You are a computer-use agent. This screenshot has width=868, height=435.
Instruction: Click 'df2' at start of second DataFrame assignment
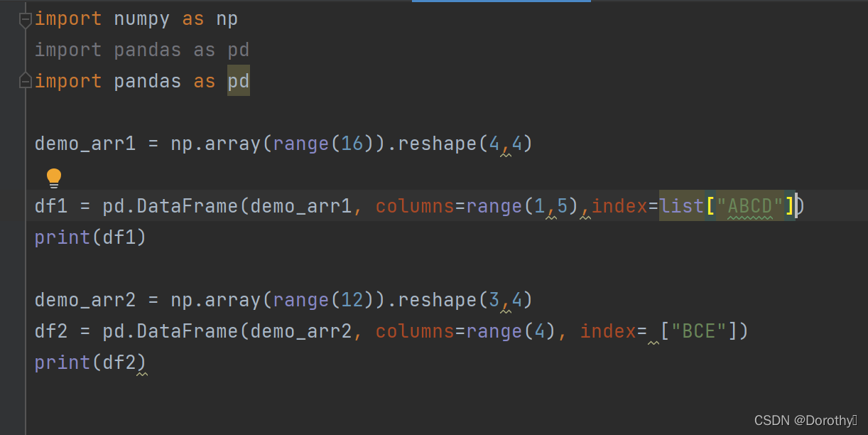click(x=51, y=331)
